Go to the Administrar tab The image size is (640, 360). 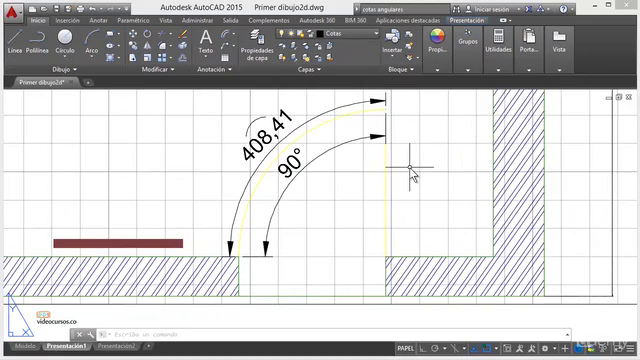point(198,20)
